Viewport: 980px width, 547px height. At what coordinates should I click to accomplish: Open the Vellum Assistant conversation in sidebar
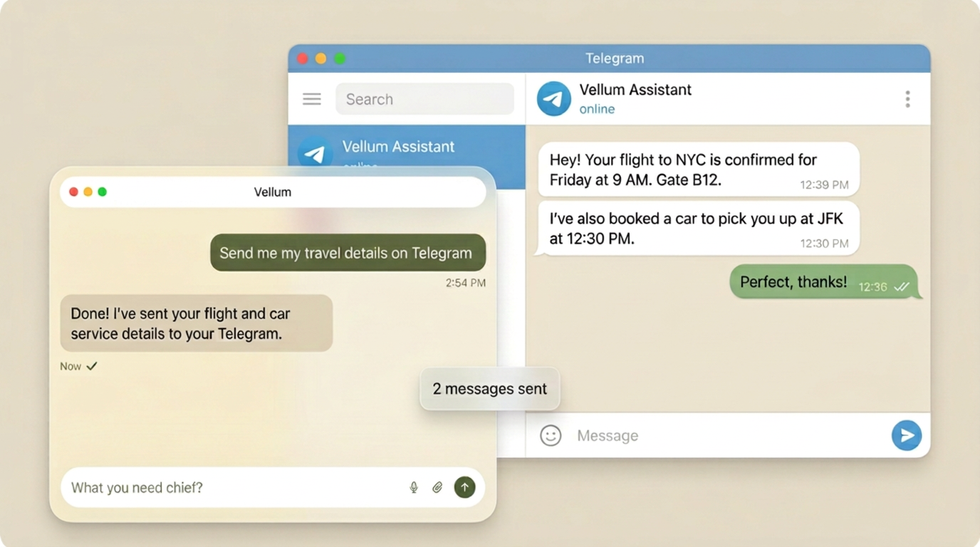click(x=399, y=147)
